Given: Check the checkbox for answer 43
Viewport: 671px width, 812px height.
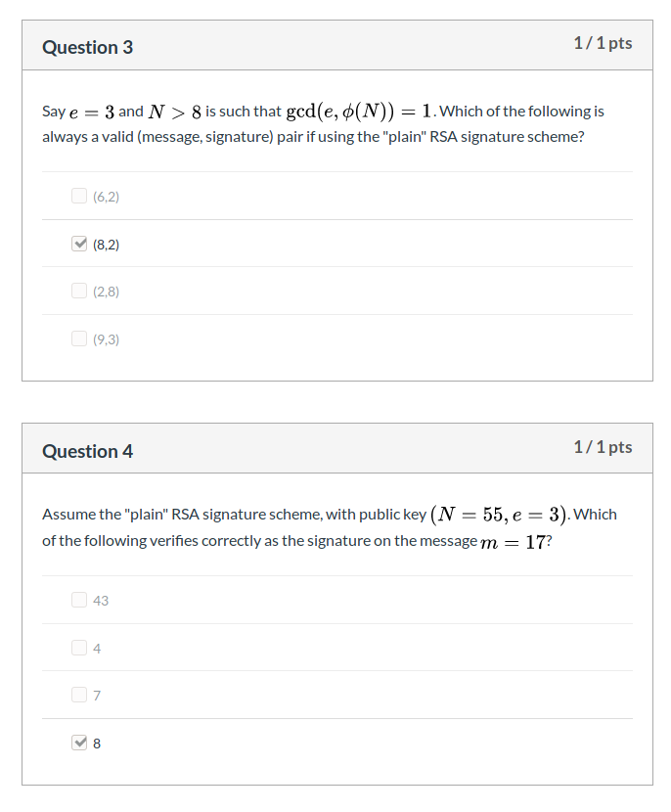Looking at the screenshot, I should click(79, 600).
